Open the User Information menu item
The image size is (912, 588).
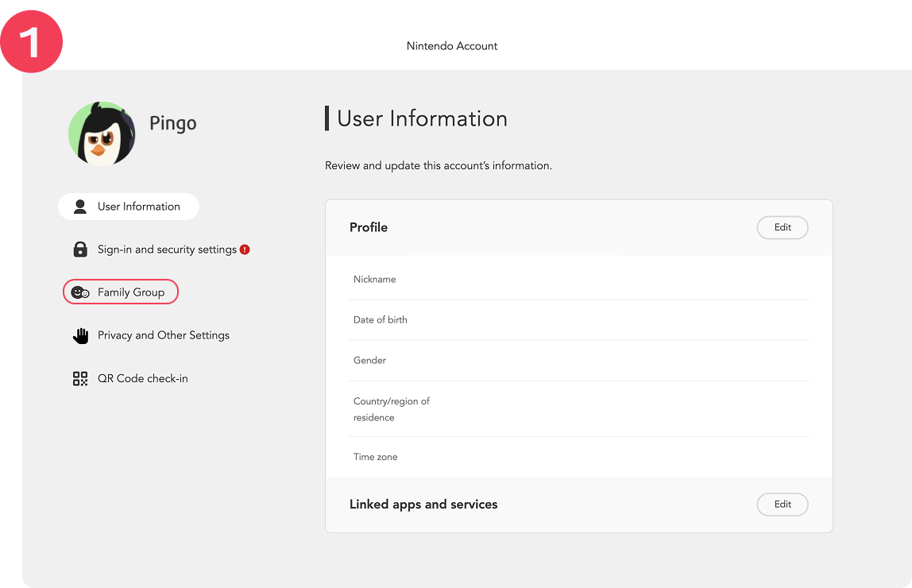click(x=138, y=207)
